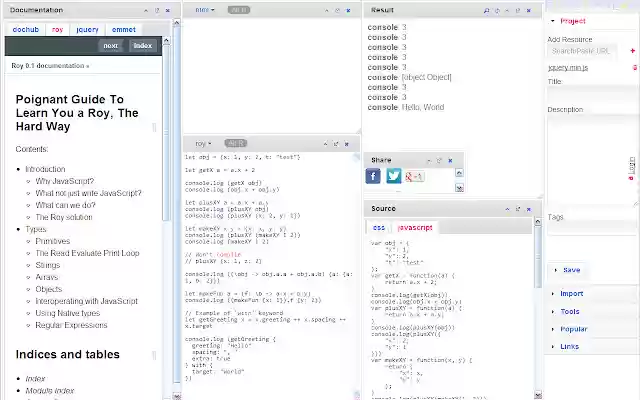The width and height of the screenshot is (640, 400).
Task: Click the next button in documentation
Action: point(111,46)
